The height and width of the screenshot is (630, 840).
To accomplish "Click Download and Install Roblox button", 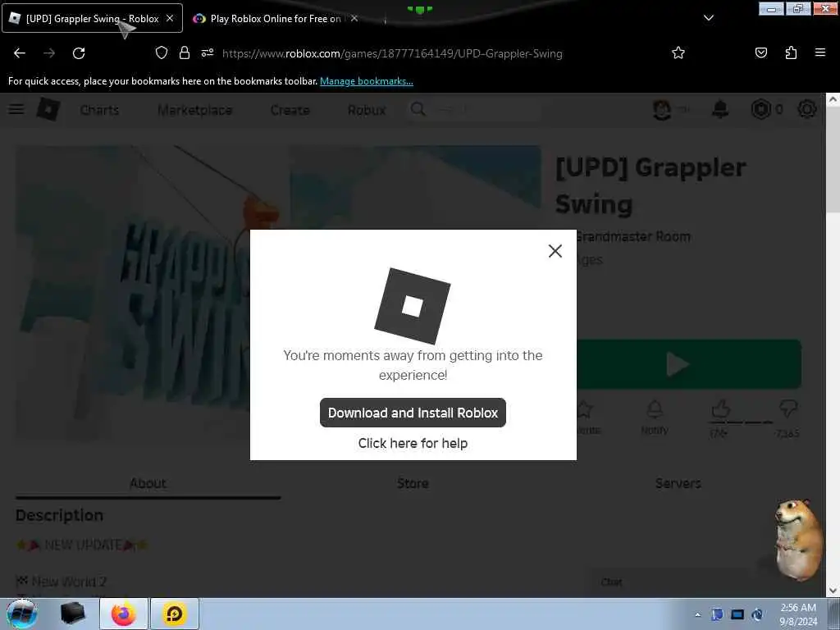I will point(413,413).
